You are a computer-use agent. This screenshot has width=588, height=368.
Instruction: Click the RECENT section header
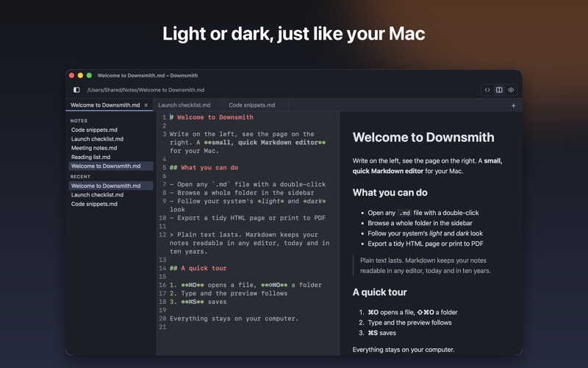click(x=80, y=177)
